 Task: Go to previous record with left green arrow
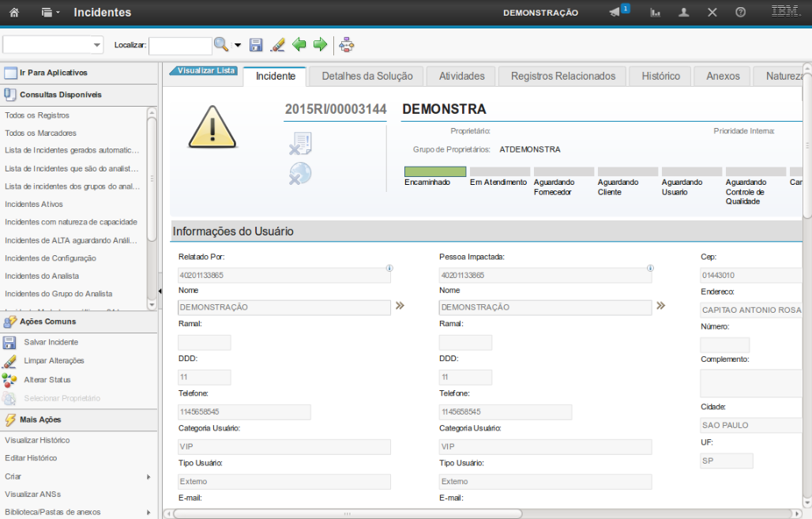click(299, 45)
